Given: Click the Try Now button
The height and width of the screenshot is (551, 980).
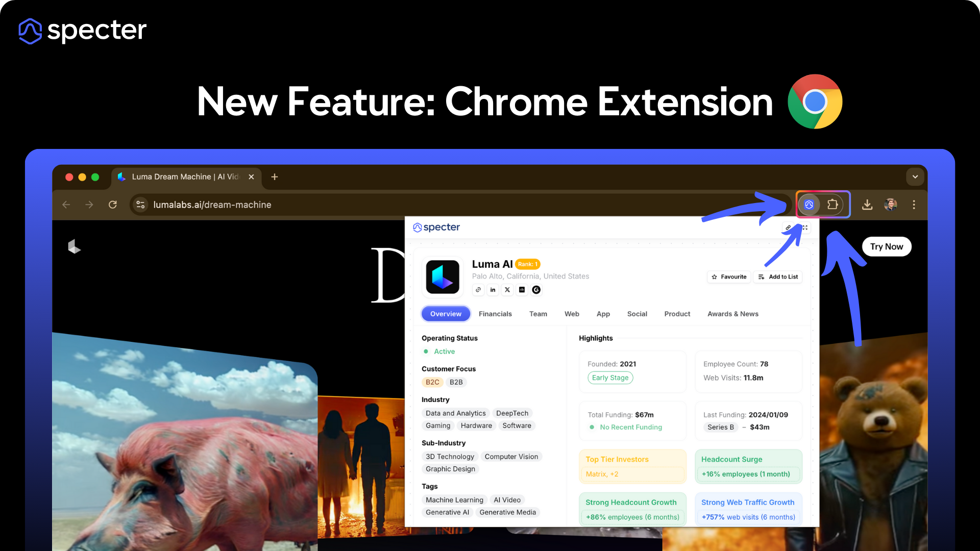Looking at the screenshot, I should (x=887, y=246).
